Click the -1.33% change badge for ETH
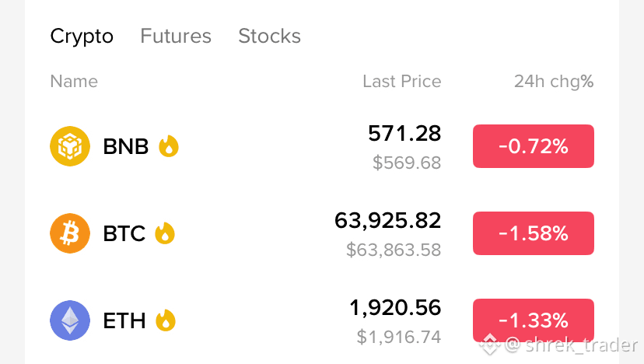644x364 pixels. click(x=534, y=320)
